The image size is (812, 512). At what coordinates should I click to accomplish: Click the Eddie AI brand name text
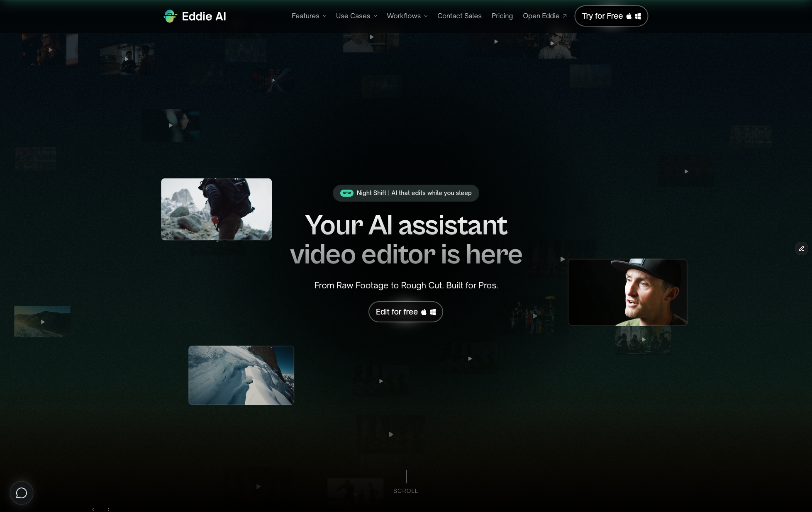(x=204, y=16)
